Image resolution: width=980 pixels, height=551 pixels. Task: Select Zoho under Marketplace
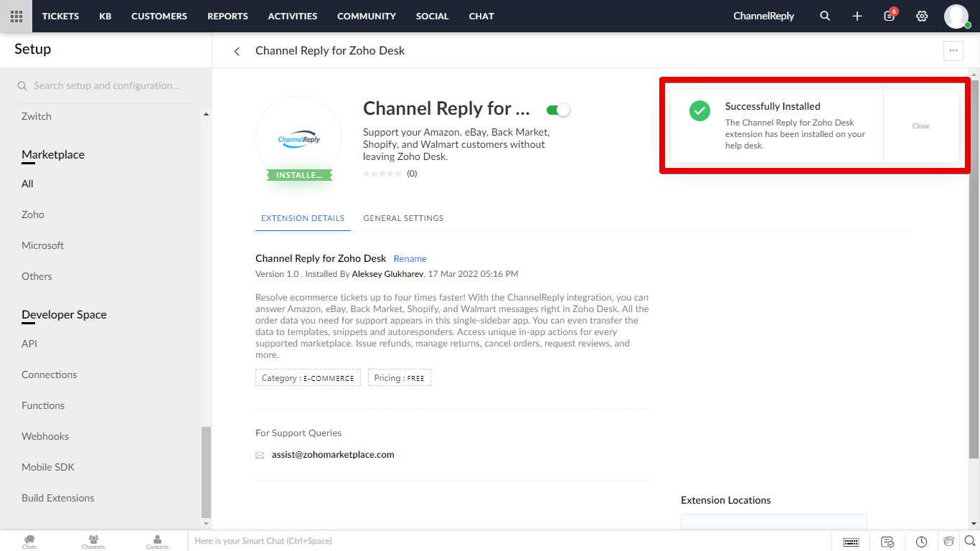point(33,215)
